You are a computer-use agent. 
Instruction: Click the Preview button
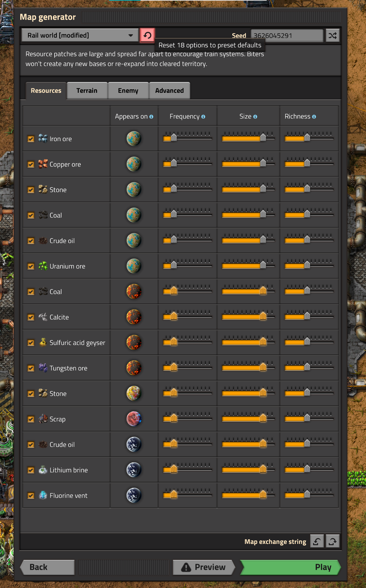[204, 567]
